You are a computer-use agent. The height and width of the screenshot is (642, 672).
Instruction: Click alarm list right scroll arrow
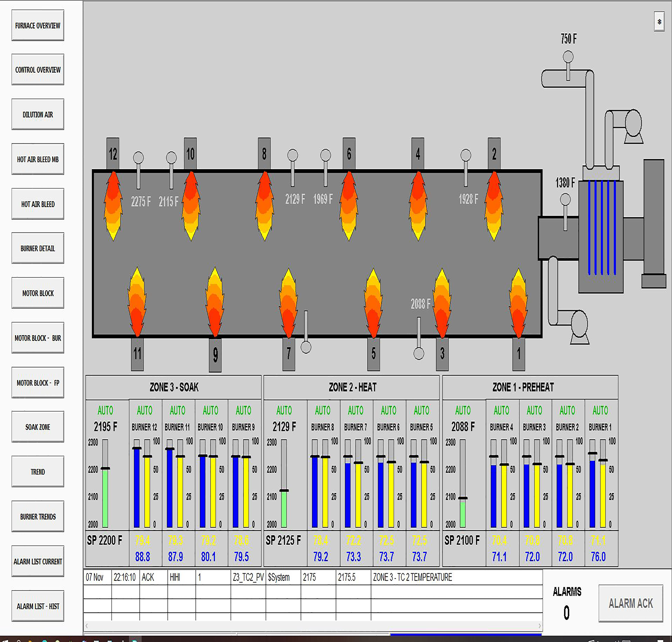click(x=539, y=626)
